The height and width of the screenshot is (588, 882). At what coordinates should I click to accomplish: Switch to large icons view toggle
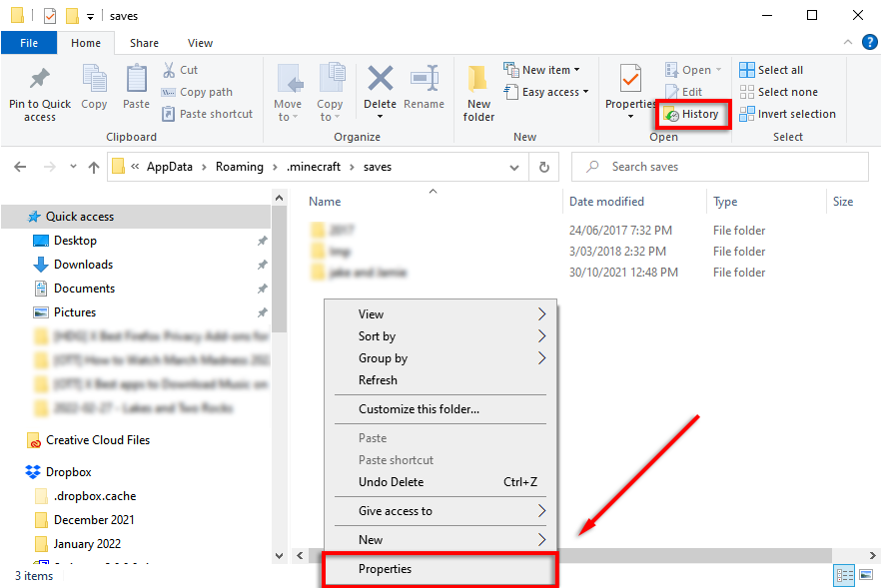tap(865, 575)
